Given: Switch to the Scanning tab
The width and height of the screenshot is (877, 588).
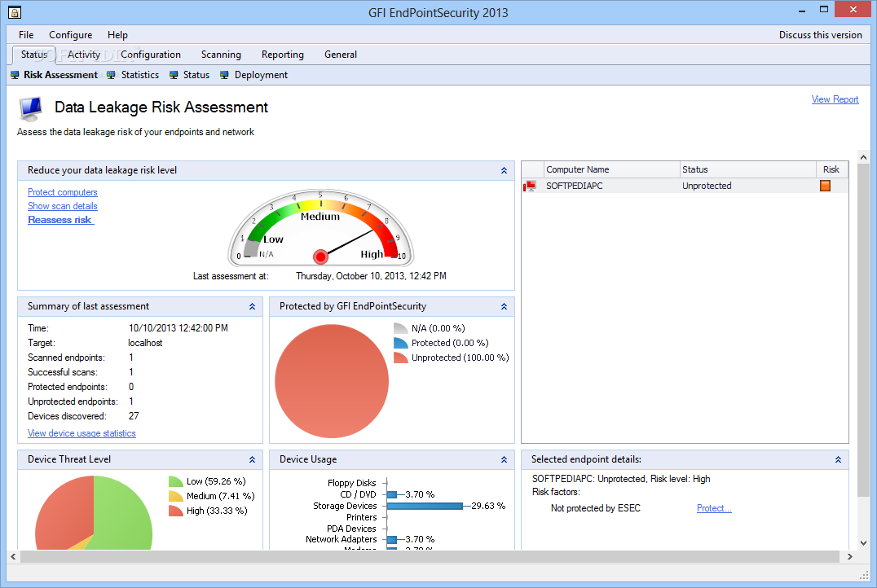Looking at the screenshot, I should point(221,55).
